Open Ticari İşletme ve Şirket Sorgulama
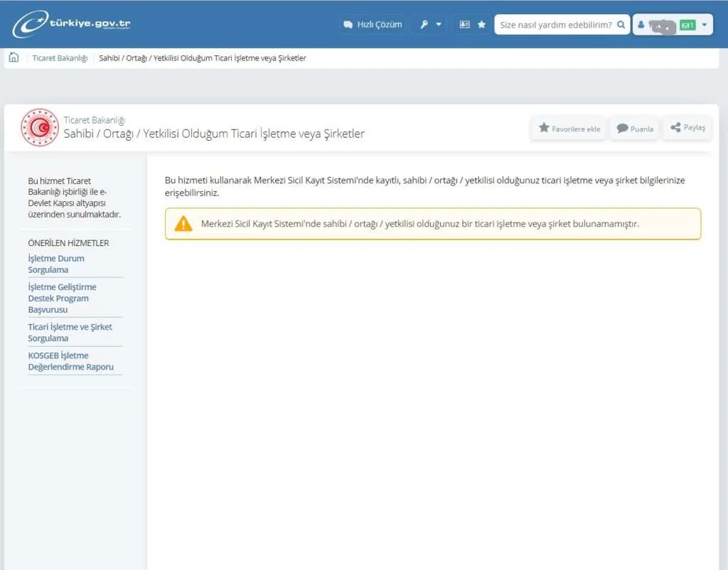Viewport: 728px width, 570px height. [70, 333]
